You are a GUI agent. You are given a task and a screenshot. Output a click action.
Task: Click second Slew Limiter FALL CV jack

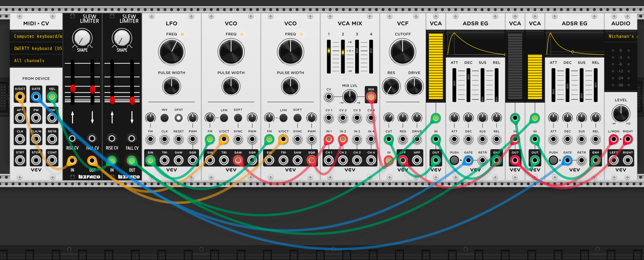[x=131, y=138]
